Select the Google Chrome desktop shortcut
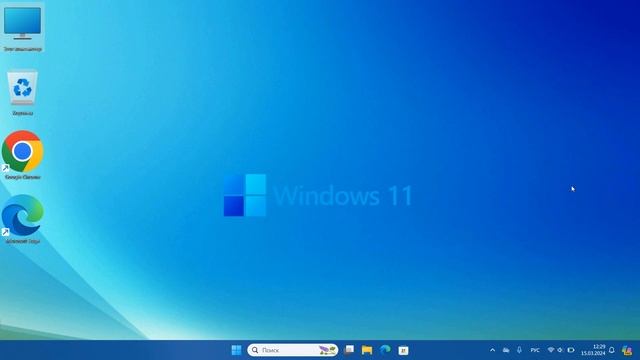 pos(22,155)
